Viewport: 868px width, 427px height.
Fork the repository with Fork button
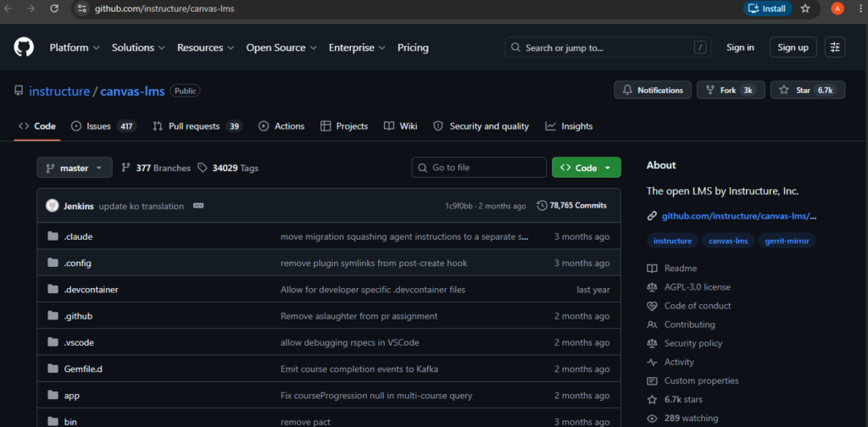[731, 90]
